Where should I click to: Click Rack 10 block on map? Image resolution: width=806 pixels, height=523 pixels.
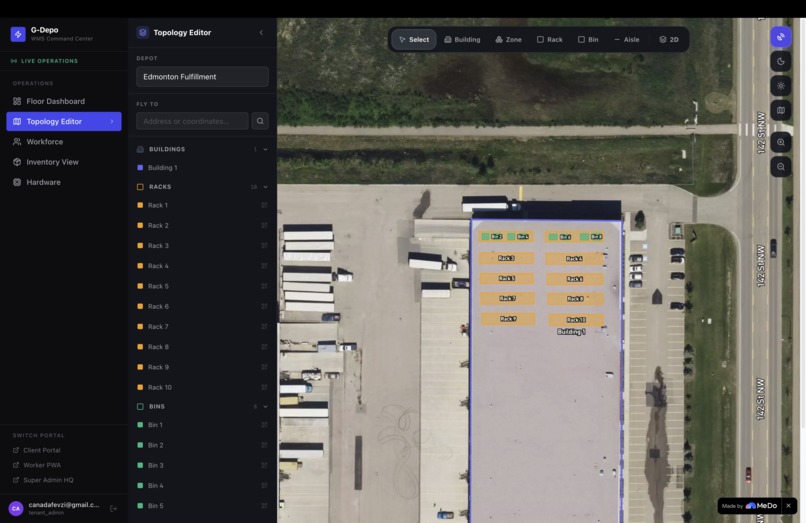coord(576,320)
